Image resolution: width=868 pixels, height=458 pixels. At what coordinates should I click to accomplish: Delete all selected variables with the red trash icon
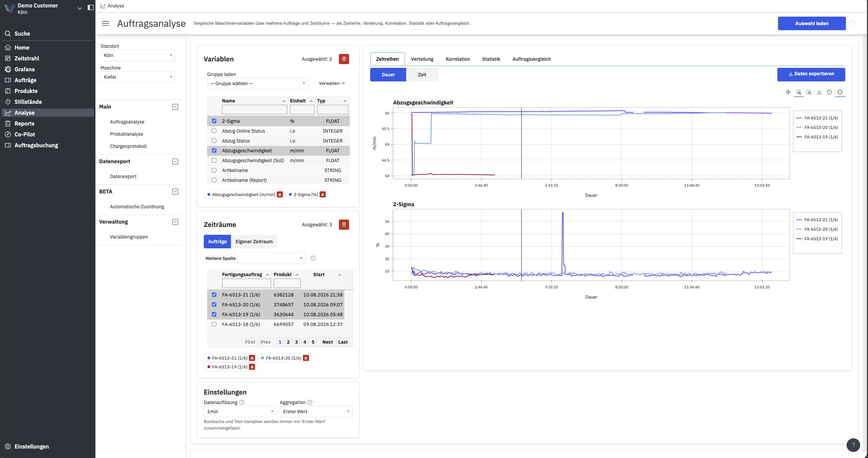[344, 59]
